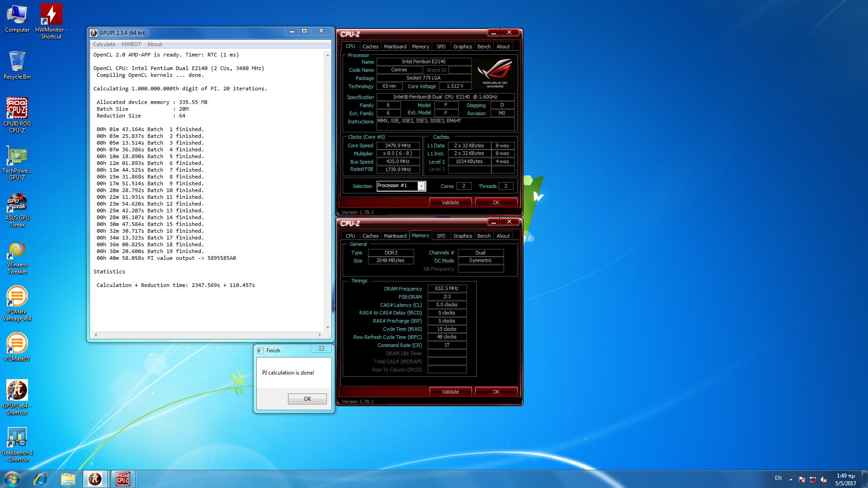Open Caches tab in bottom CPU-Z

pos(370,236)
